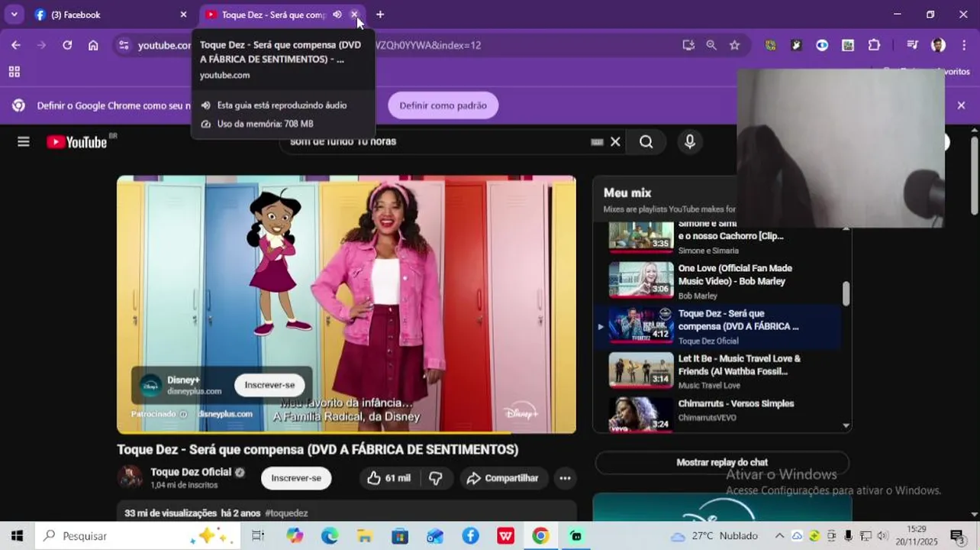
Task: Click the Compartilhar share button
Action: click(x=503, y=478)
